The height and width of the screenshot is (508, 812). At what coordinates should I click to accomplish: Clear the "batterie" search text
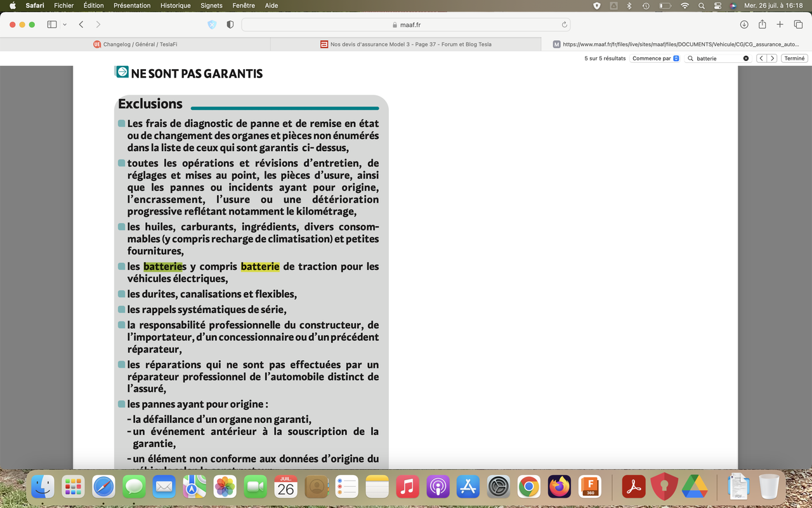pos(746,58)
